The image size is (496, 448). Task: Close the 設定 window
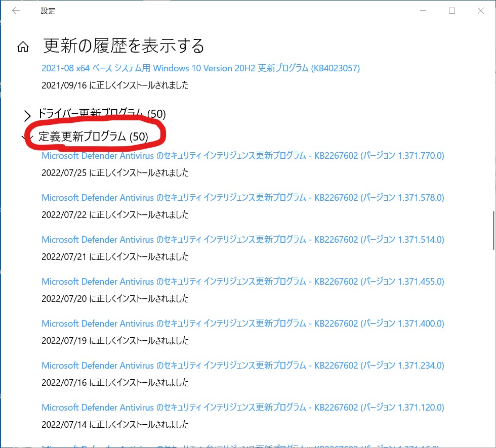[x=481, y=11]
